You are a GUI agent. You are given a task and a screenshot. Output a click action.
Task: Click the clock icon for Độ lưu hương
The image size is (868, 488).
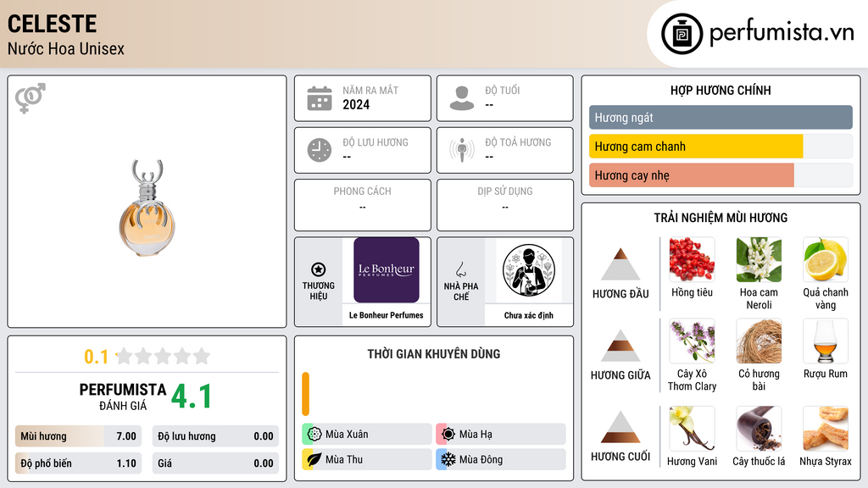[320, 150]
